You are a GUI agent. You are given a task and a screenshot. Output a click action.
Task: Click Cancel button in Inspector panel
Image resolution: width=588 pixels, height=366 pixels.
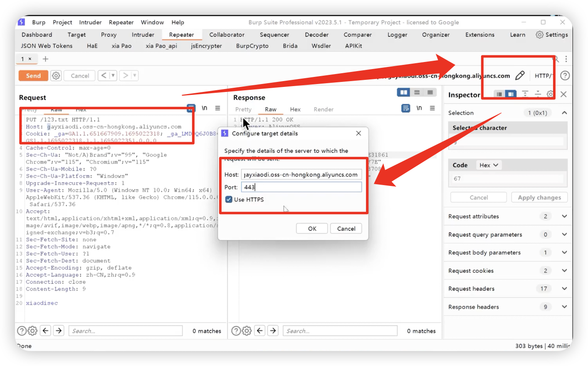(x=479, y=198)
